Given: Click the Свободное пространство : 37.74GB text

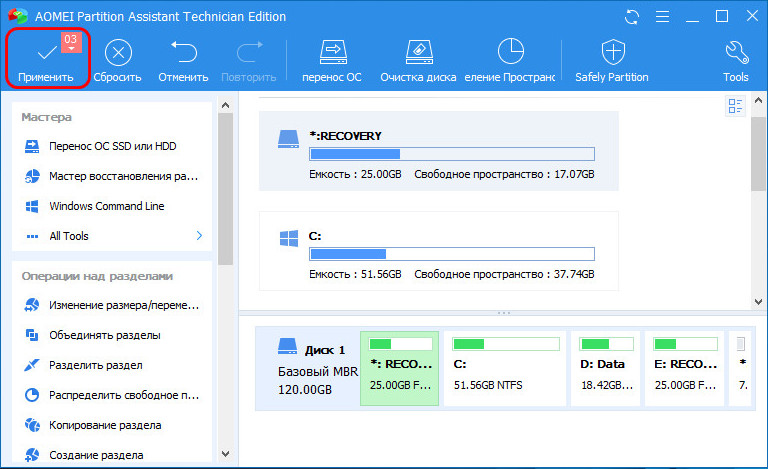Looking at the screenshot, I should (x=504, y=274).
